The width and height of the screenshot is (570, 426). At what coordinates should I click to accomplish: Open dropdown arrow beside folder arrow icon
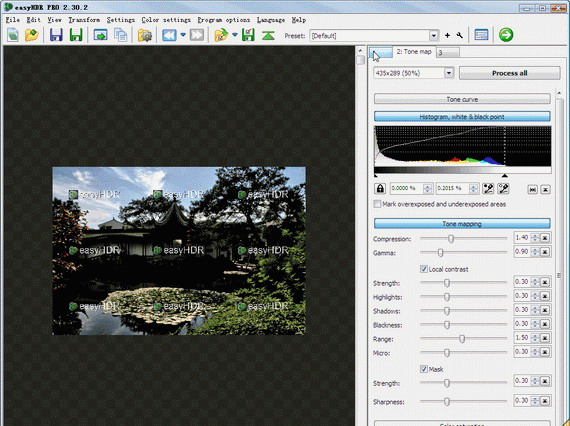[x=235, y=35]
